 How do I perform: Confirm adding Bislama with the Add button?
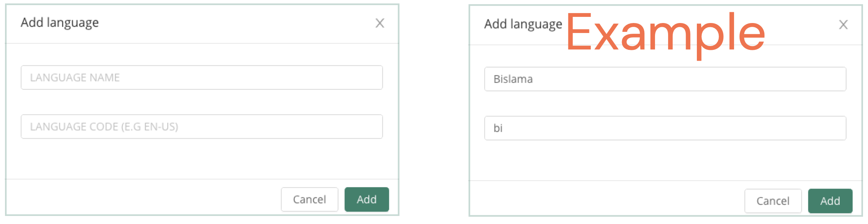coord(830,201)
